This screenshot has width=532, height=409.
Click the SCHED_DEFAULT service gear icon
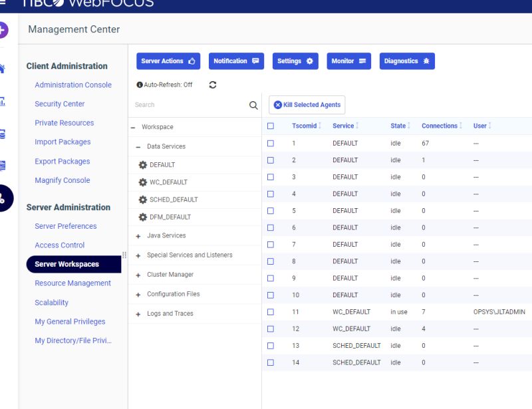[x=142, y=198]
